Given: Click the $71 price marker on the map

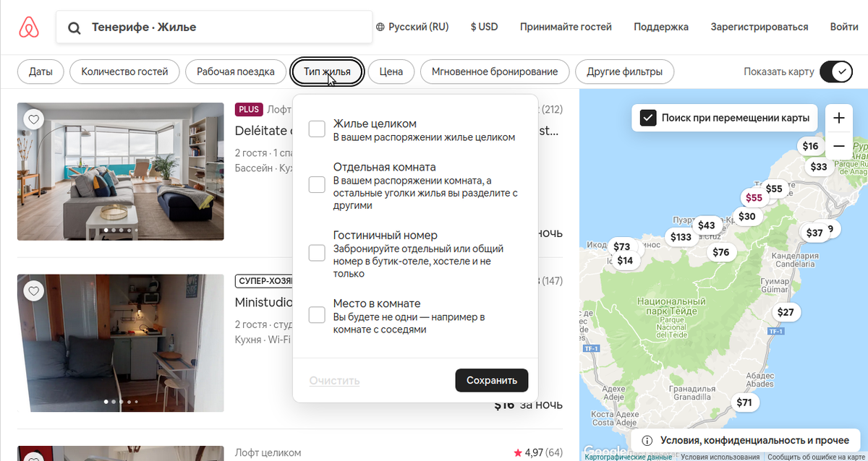Looking at the screenshot, I should [745, 402].
